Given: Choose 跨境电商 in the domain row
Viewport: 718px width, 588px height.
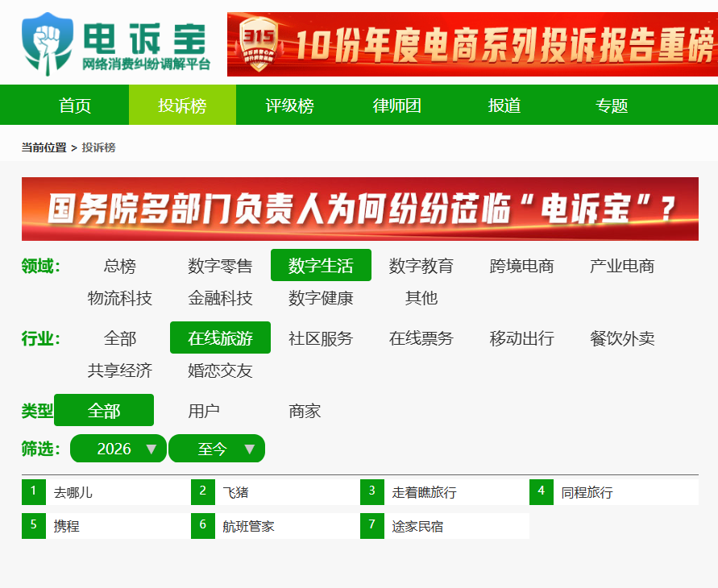Looking at the screenshot, I should pyautogui.click(x=521, y=266).
